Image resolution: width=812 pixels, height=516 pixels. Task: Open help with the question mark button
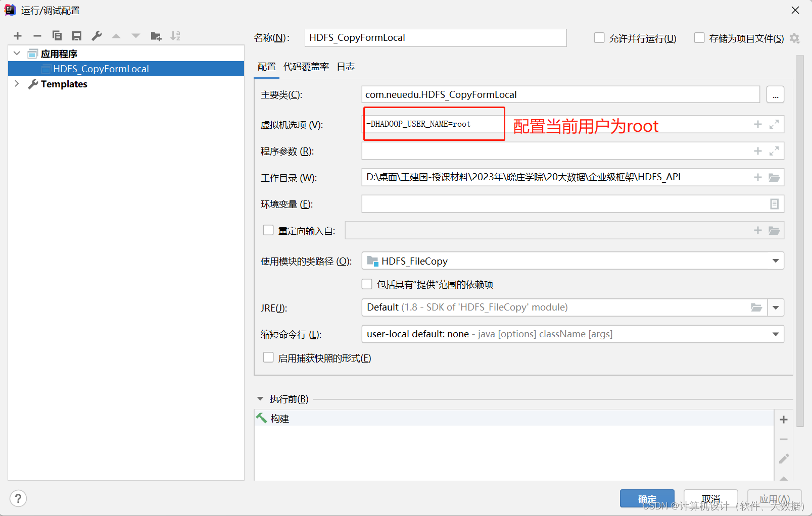click(x=18, y=499)
